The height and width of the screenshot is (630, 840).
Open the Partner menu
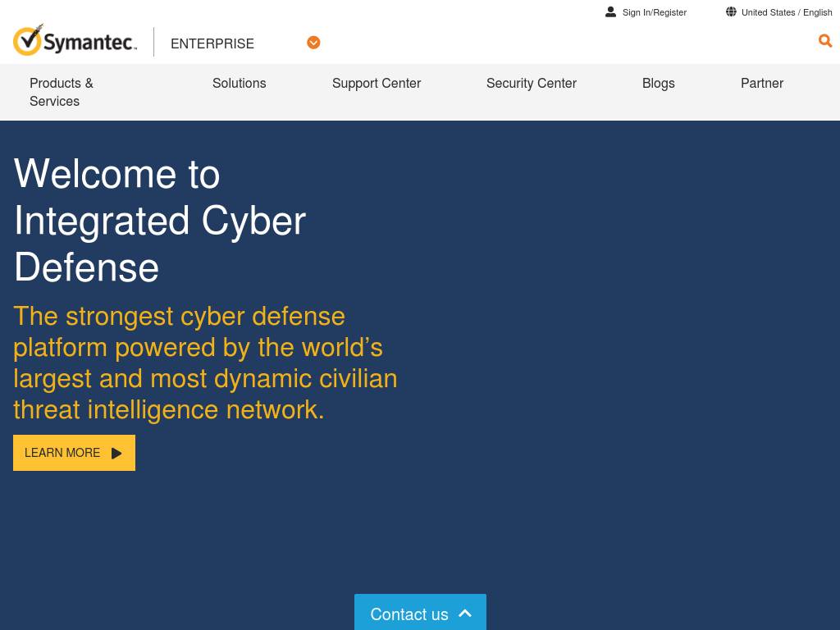point(761,83)
